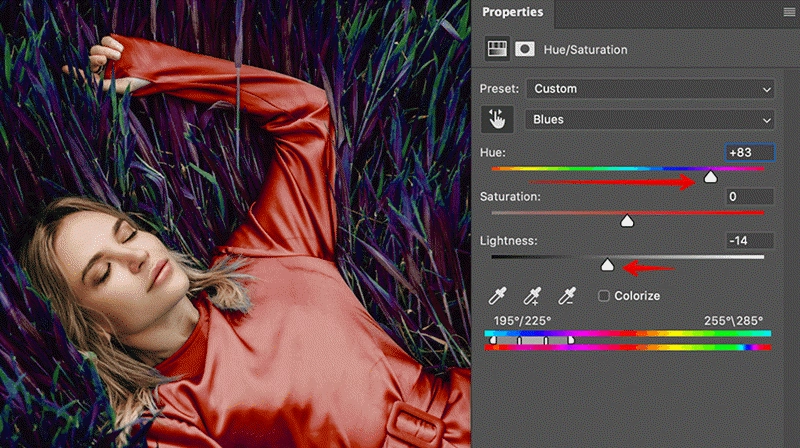This screenshot has width=800, height=448.
Task: Enable the Colorize checkbox
Action: point(604,296)
